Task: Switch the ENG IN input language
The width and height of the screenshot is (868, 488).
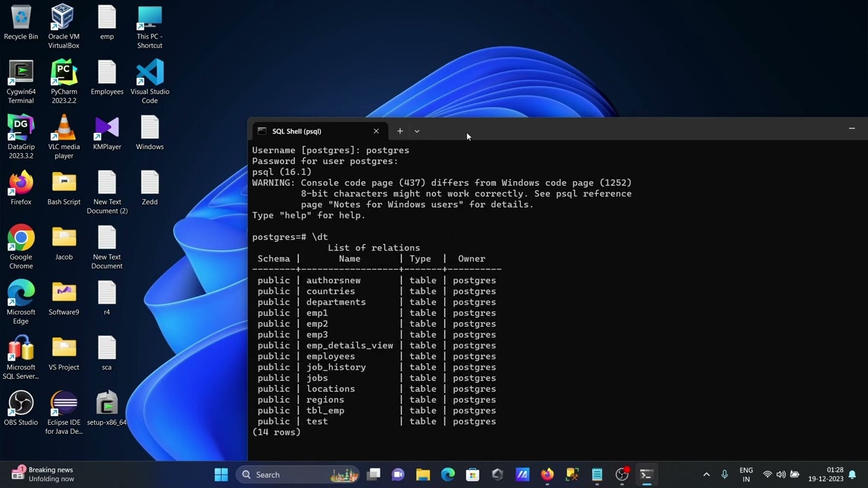Action: pos(746,474)
